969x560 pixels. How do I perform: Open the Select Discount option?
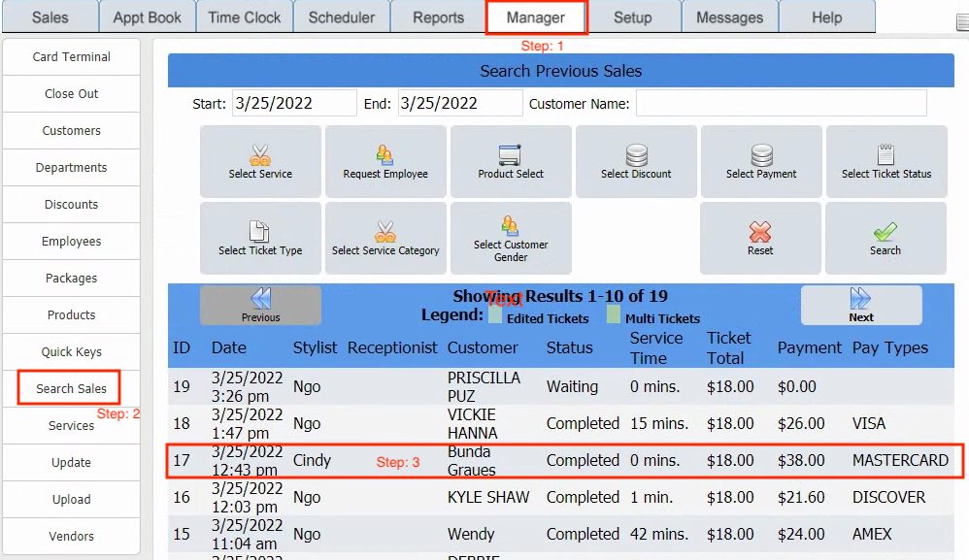(x=636, y=155)
